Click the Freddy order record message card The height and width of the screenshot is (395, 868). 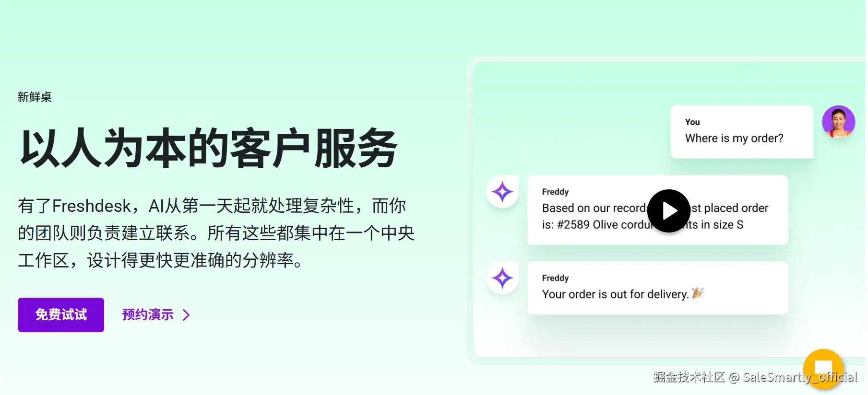pos(658,210)
